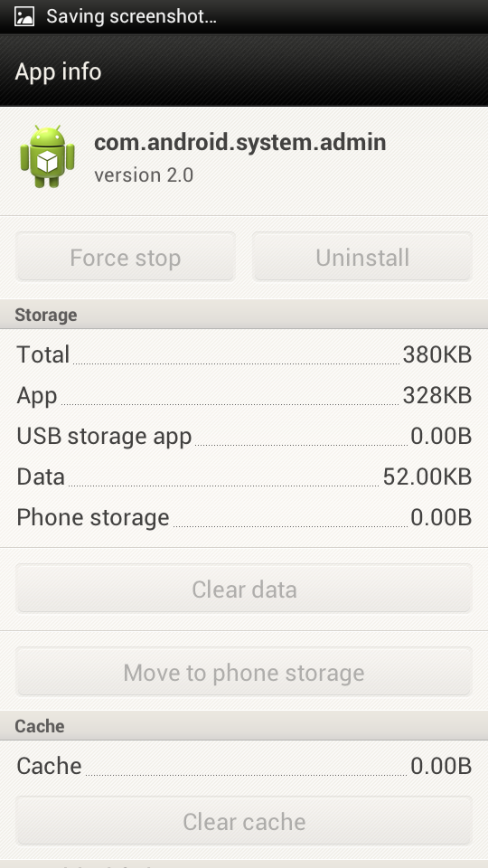Image resolution: width=488 pixels, height=868 pixels.
Task: Tap the Data 52.00KB row
Action: [244, 476]
